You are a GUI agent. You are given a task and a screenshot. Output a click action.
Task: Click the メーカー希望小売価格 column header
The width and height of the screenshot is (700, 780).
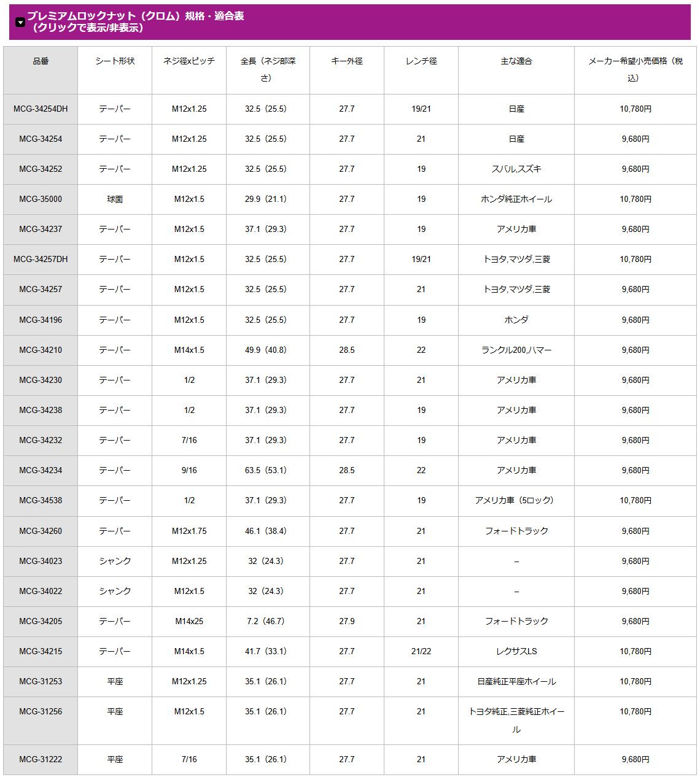(635, 70)
